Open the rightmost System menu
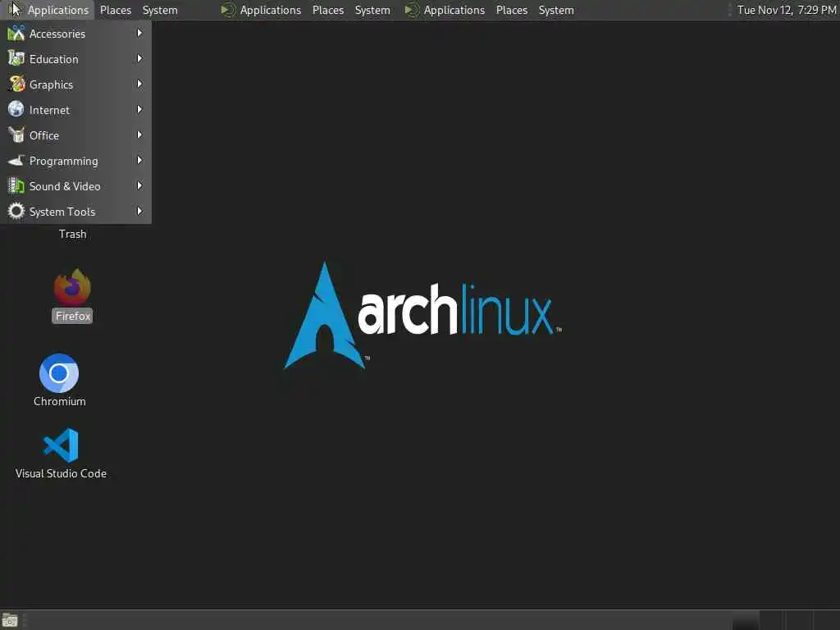This screenshot has width=840, height=630. point(556,10)
